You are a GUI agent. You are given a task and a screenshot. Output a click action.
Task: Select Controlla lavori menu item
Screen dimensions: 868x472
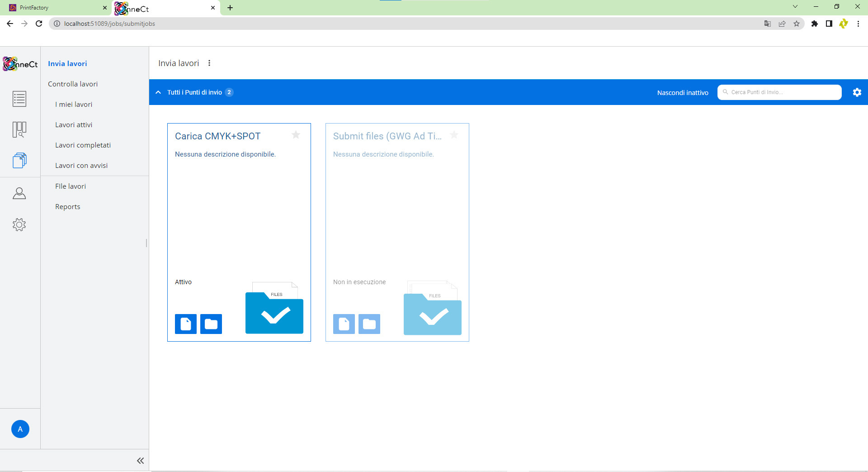click(73, 84)
